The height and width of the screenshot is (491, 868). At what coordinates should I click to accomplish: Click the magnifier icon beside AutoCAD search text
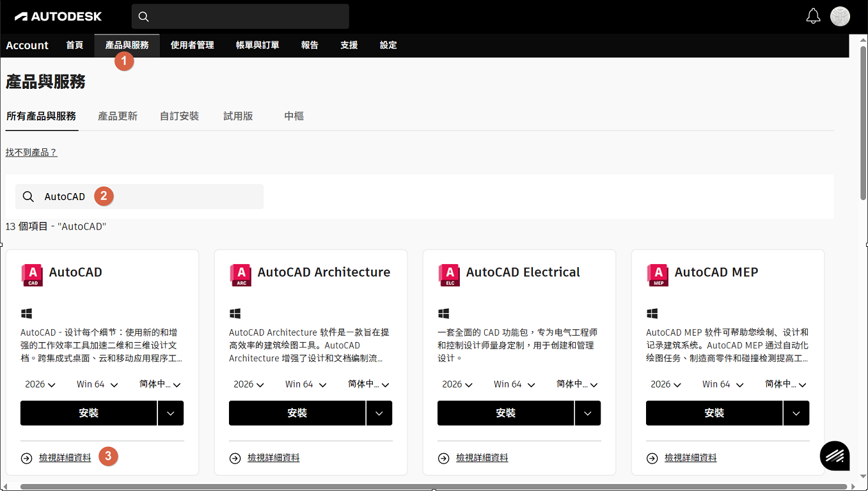28,197
